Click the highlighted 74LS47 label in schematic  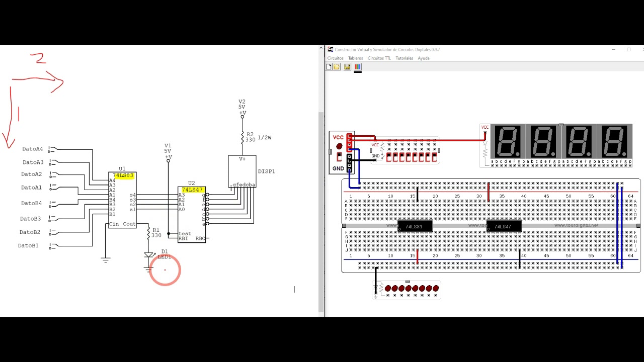(192, 190)
